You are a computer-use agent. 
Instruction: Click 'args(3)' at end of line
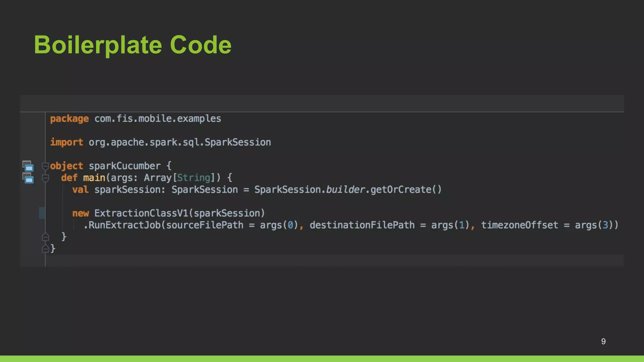pos(594,225)
